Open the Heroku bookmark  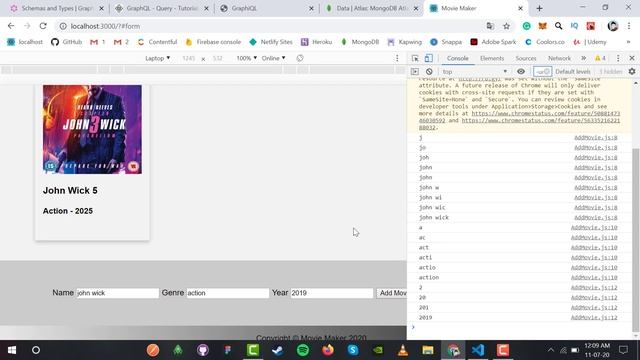316,42
